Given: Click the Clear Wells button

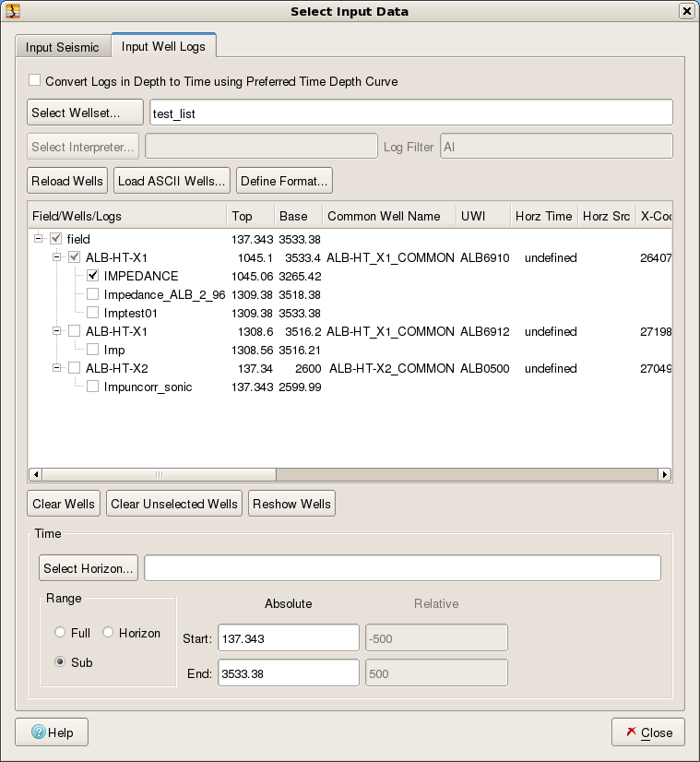Looking at the screenshot, I should pos(64,504).
